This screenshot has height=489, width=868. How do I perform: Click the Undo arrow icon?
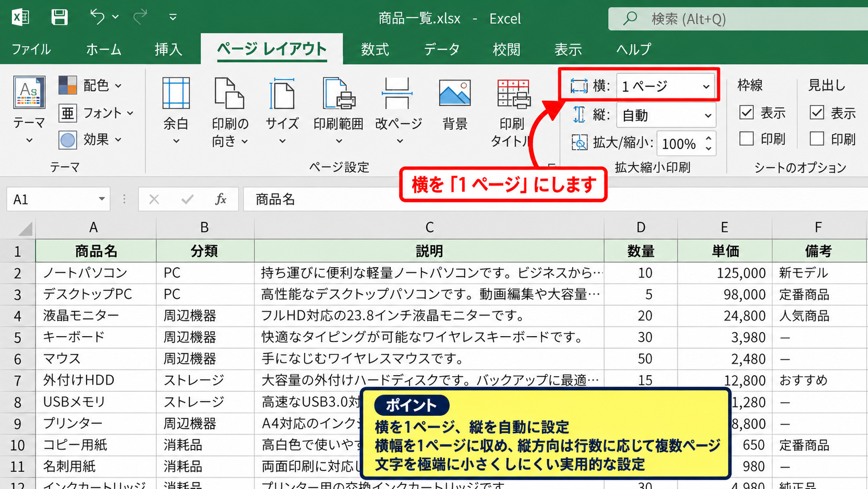[97, 17]
